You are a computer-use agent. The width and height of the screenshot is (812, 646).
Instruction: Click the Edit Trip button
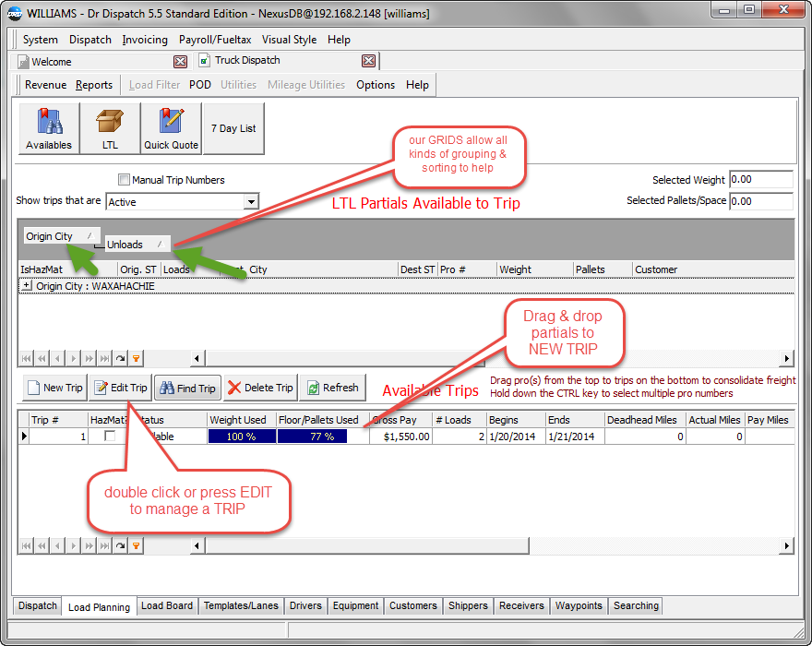point(121,388)
